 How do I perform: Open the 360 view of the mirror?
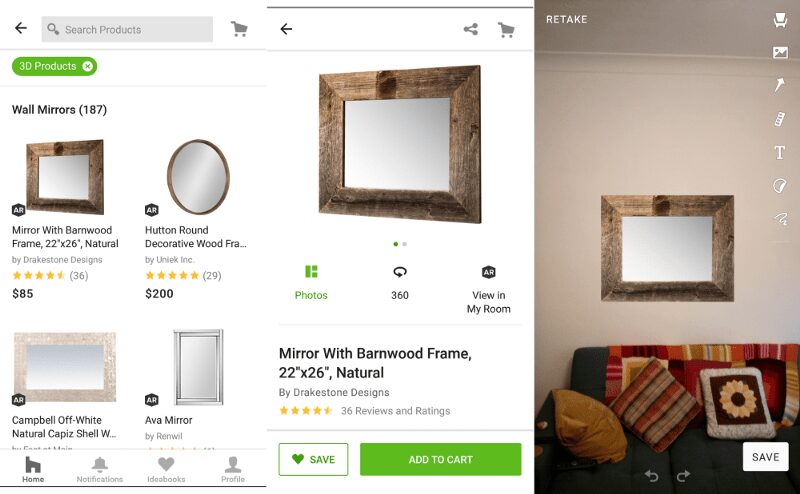(x=400, y=282)
